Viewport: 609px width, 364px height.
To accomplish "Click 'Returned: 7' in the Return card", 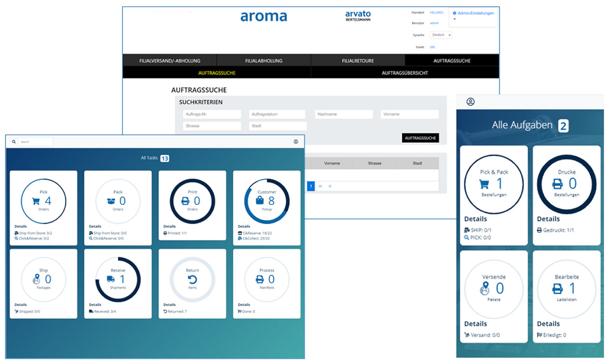I will 177,311.
